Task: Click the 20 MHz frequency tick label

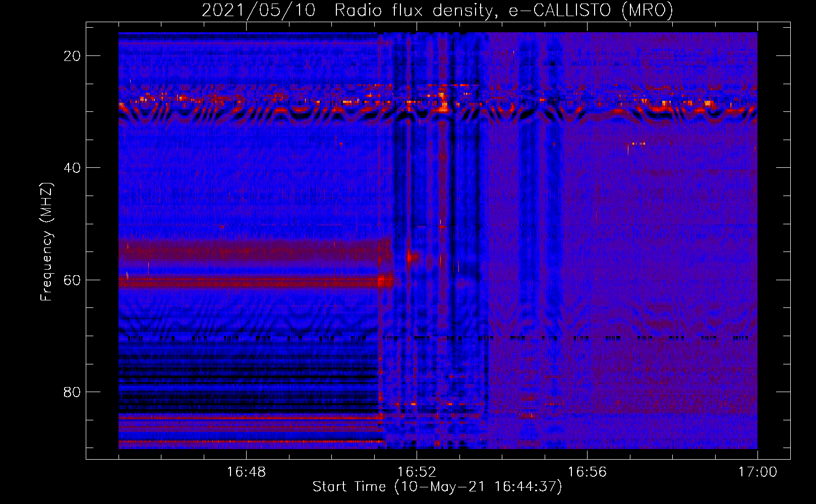Action: [72, 56]
